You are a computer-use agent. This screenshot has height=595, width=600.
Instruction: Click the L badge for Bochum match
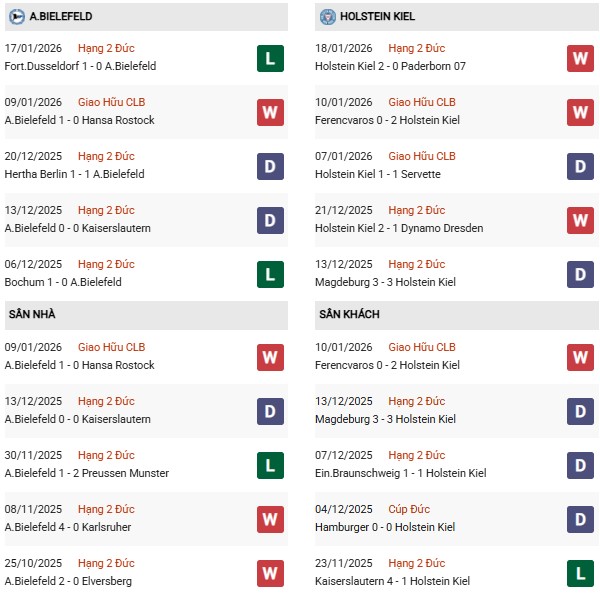point(269,274)
